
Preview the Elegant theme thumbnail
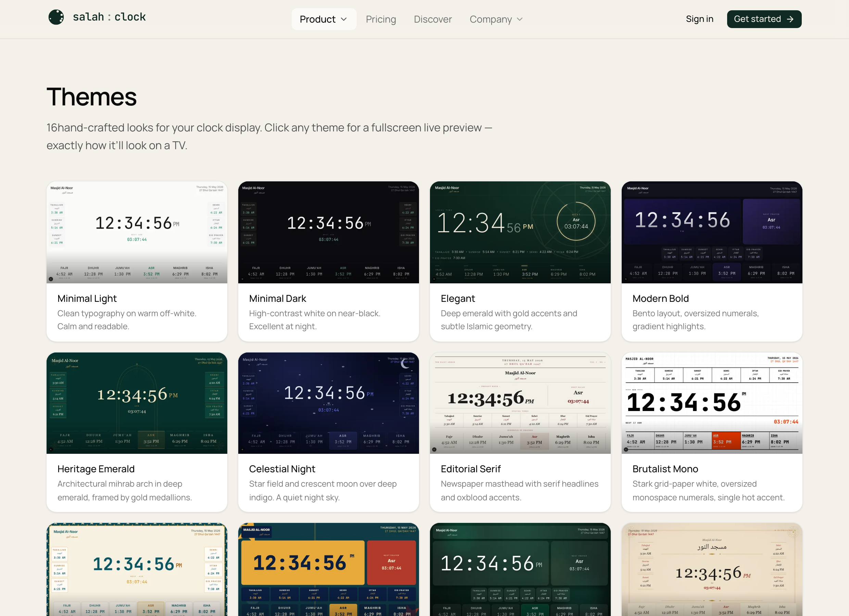click(520, 232)
